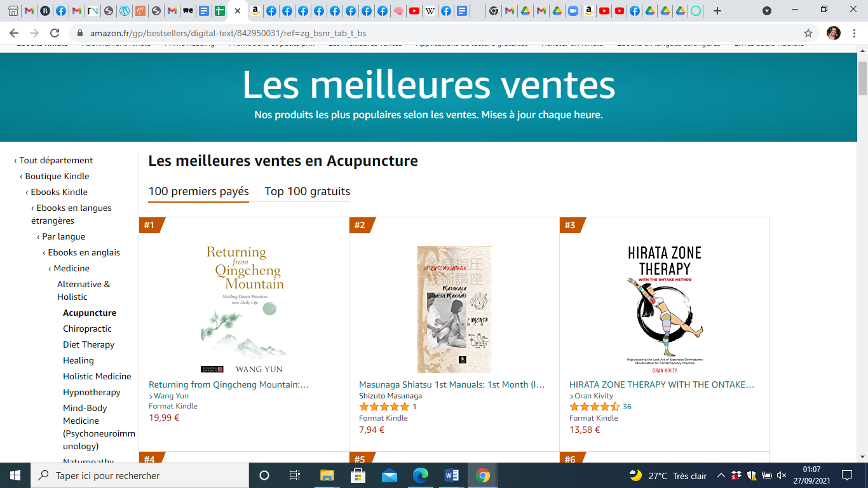Open the Mail app on the taskbar
This screenshot has height=488, width=868.
(390, 475)
